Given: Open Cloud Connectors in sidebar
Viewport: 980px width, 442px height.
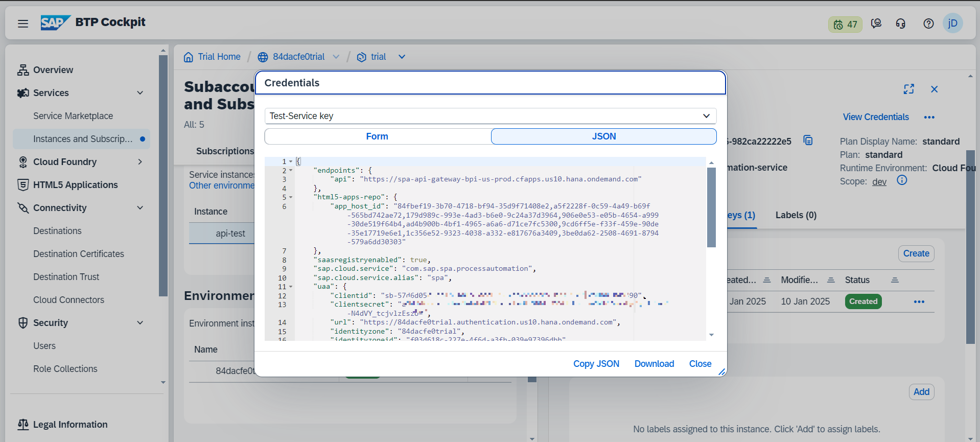Looking at the screenshot, I should click(68, 300).
